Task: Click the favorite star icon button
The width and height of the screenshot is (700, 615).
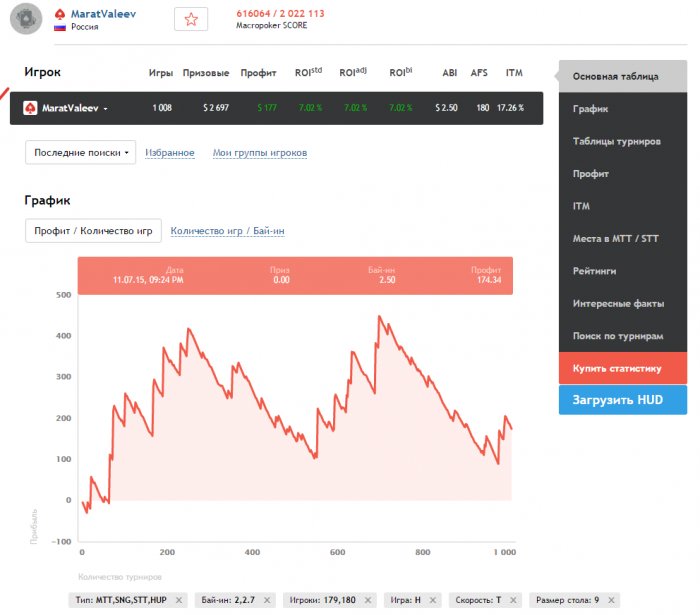Action: click(191, 19)
